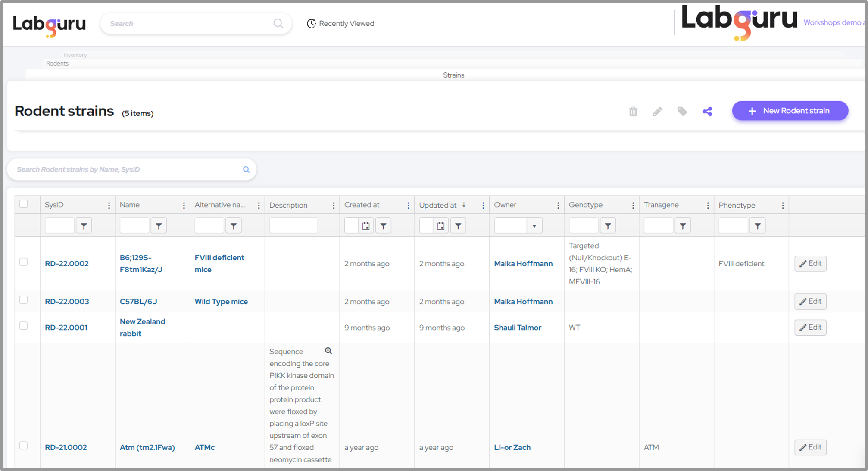Open the Phenotype column options menu

[783, 206]
